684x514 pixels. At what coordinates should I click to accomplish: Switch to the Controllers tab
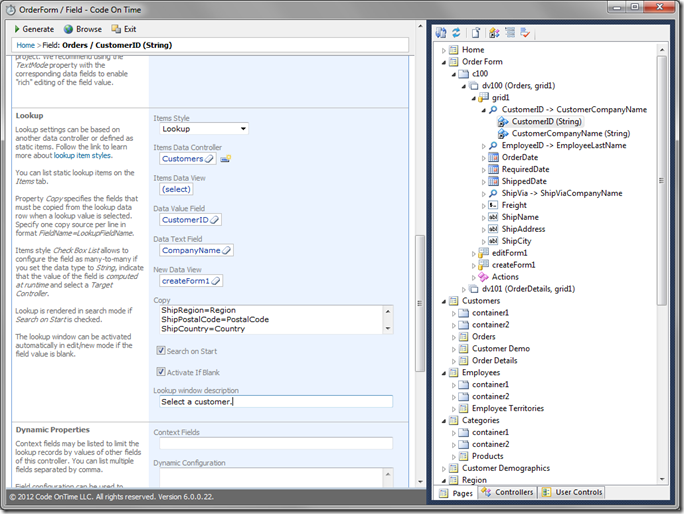pos(508,493)
